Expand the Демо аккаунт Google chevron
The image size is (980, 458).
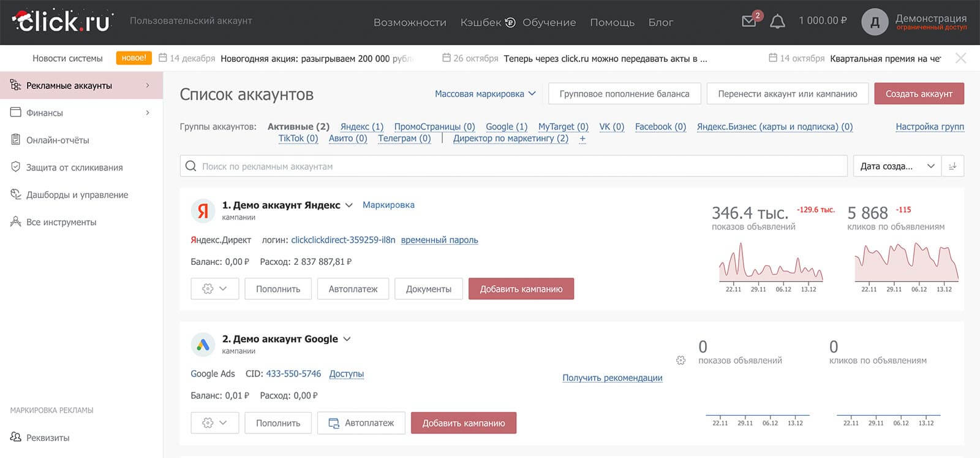point(347,339)
